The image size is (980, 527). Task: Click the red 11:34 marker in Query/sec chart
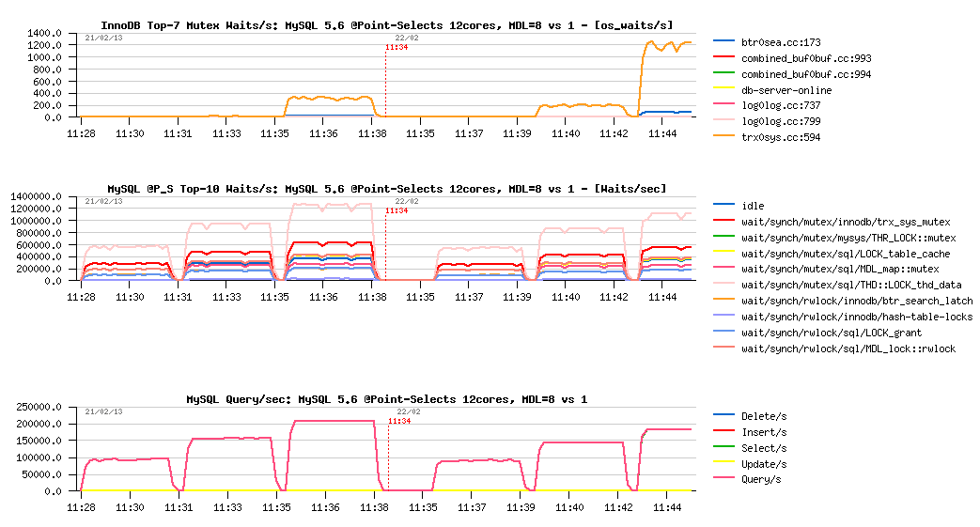(x=399, y=422)
